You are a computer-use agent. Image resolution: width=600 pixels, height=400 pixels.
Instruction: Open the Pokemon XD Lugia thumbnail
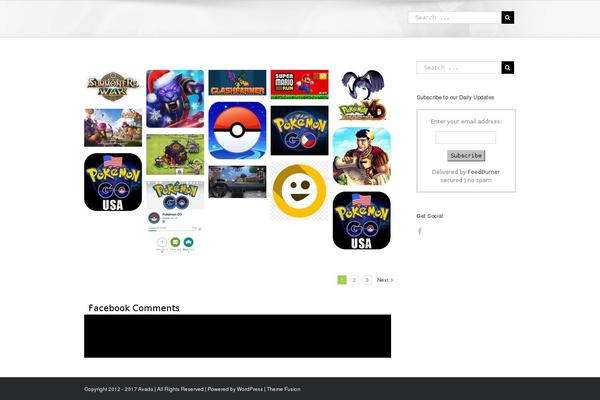[x=362, y=95]
